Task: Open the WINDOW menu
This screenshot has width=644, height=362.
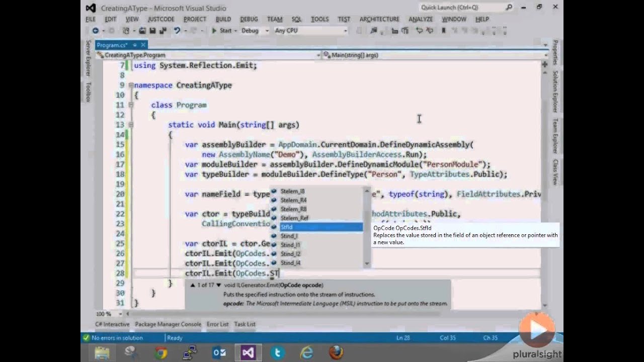Action: (x=454, y=19)
